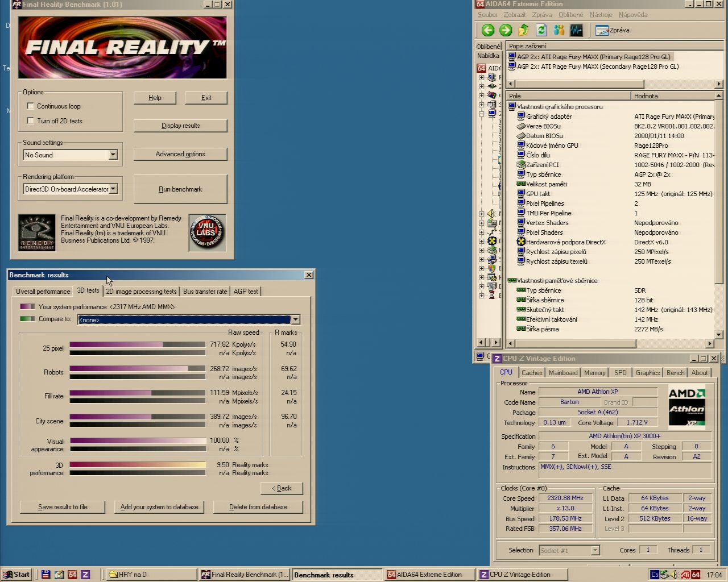Click the hourglass benchmark tree icon

(x=492, y=296)
